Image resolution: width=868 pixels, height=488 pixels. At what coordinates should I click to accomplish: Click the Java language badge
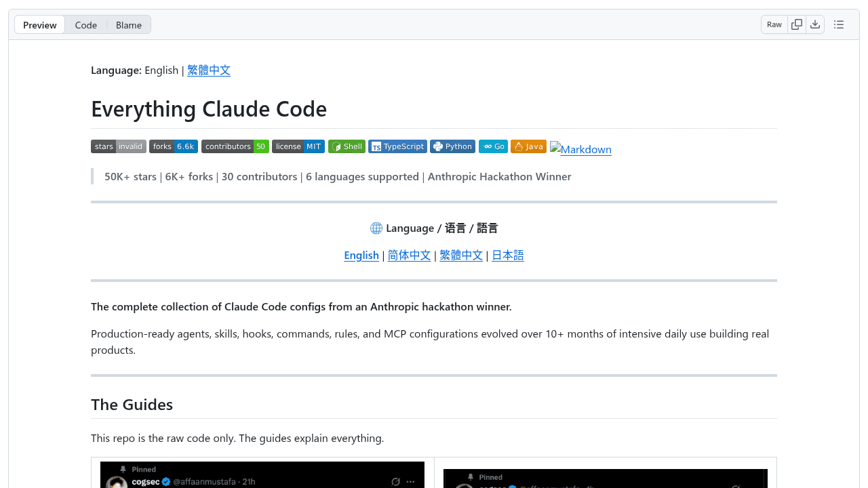(528, 146)
